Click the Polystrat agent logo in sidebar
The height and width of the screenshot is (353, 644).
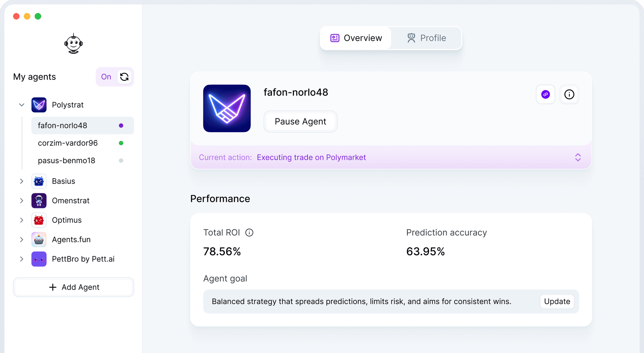point(39,105)
